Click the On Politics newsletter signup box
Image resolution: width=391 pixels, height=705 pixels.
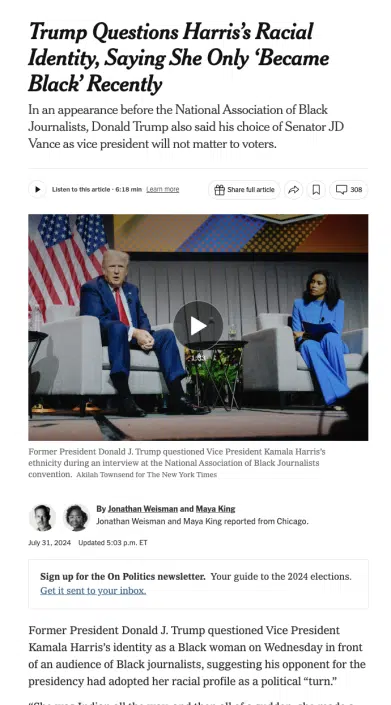[198, 584]
